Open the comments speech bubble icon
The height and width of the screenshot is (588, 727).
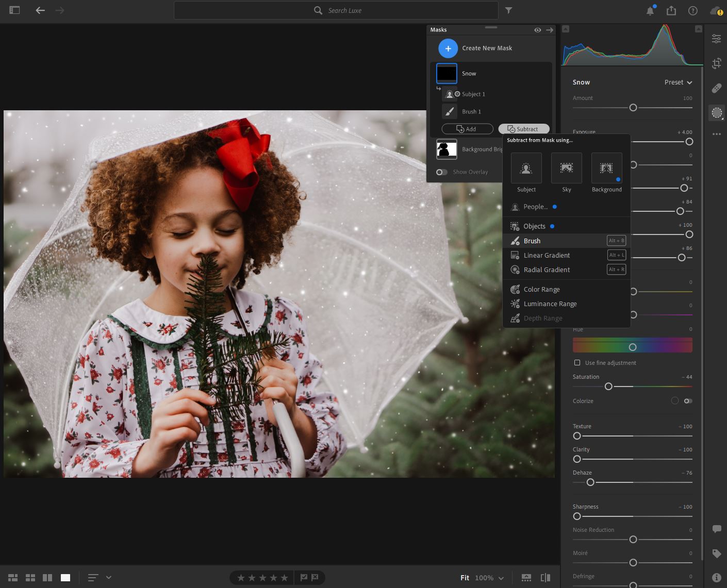[716, 529]
